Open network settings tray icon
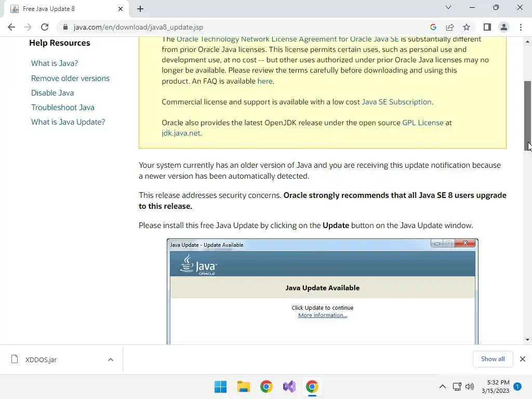 point(457,387)
